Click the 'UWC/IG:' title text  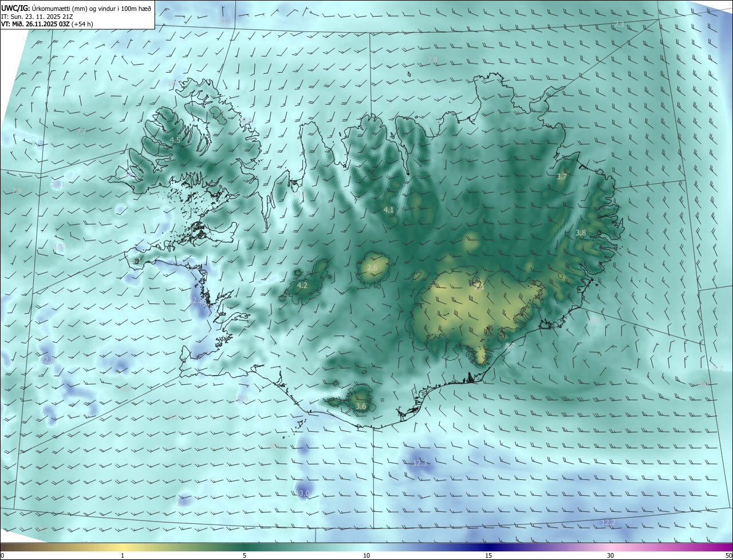tap(15, 9)
